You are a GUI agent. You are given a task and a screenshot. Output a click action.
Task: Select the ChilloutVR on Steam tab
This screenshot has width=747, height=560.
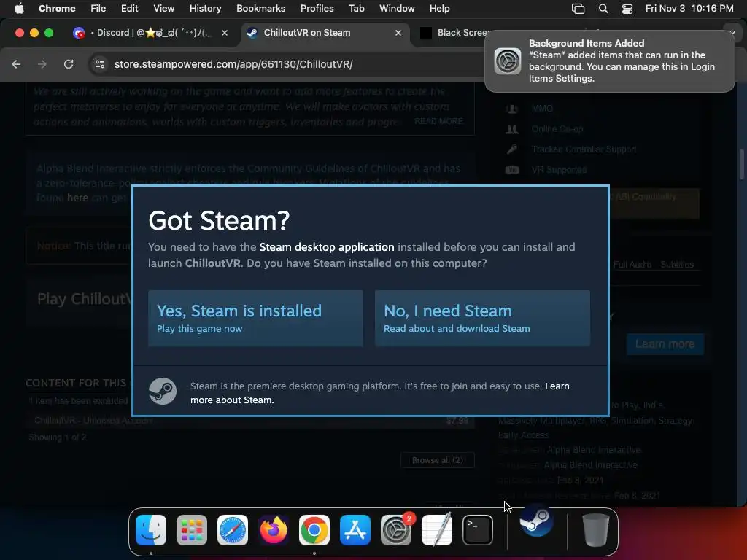(325, 33)
